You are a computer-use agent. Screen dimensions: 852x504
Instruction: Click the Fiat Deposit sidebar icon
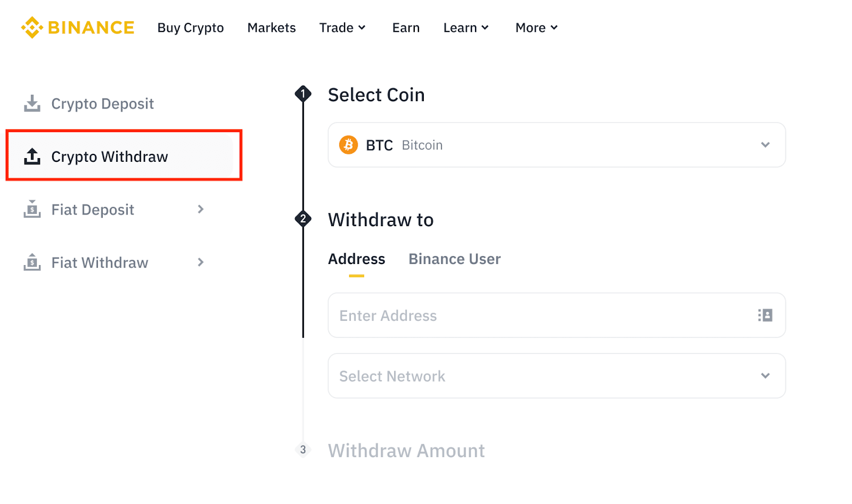[32, 209]
